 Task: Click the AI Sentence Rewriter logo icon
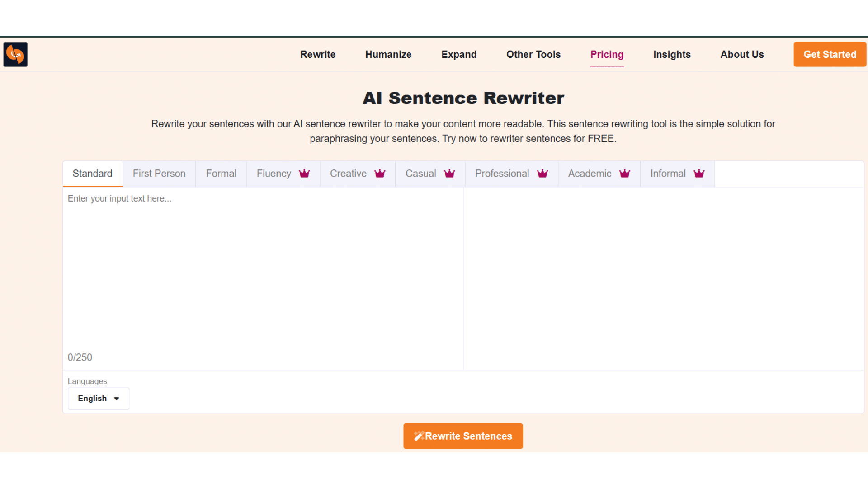pos(15,55)
